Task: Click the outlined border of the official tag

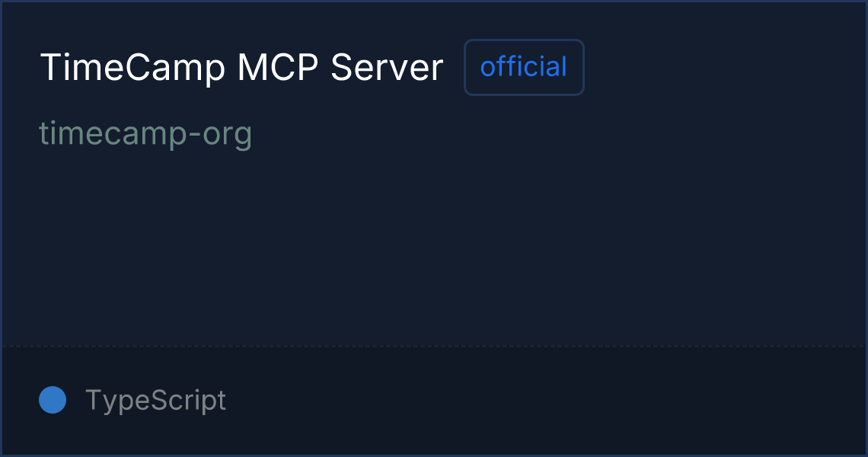Action: (x=524, y=40)
